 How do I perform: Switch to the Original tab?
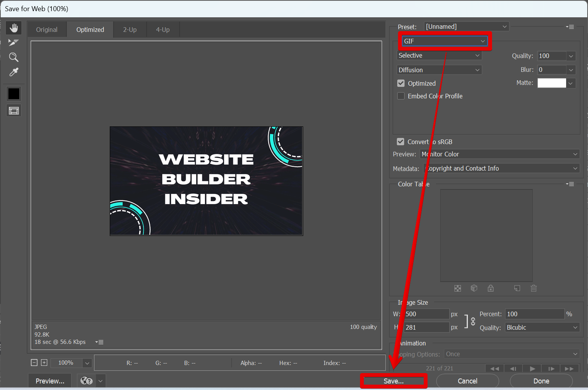click(47, 30)
